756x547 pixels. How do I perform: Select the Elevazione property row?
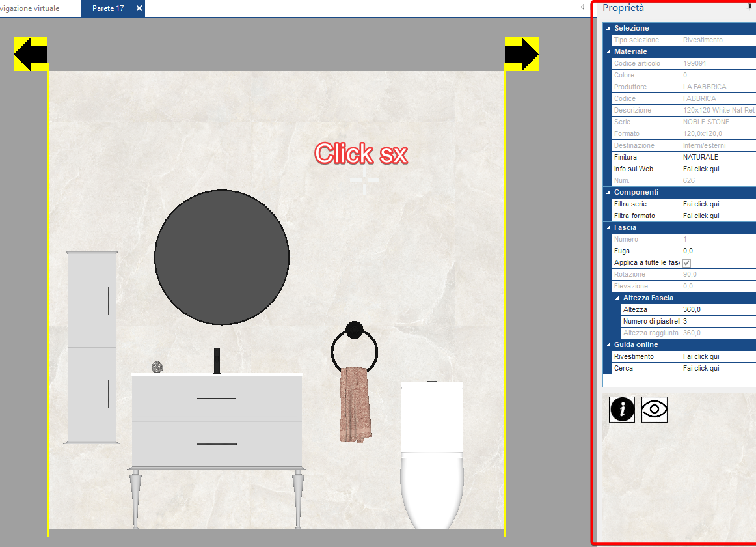coord(684,287)
